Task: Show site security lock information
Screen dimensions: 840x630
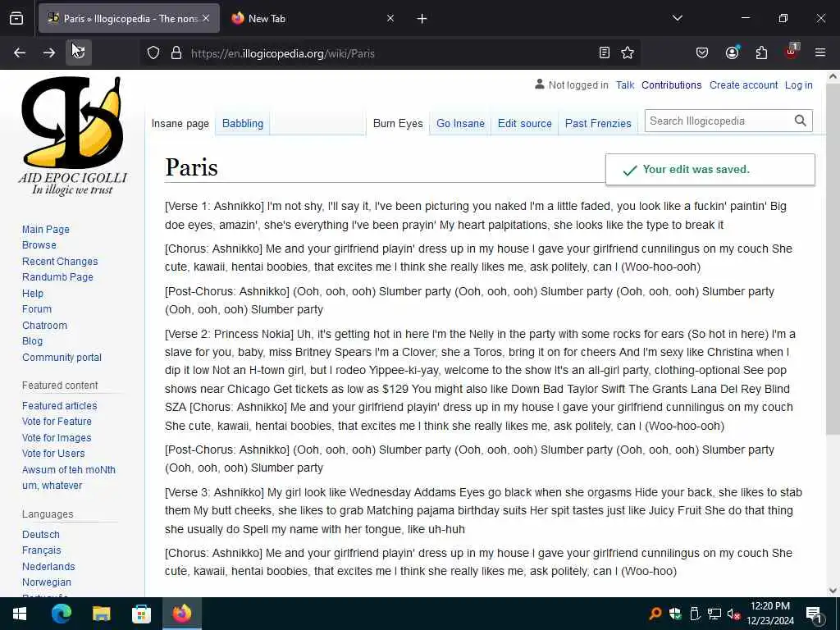Action: point(176,53)
